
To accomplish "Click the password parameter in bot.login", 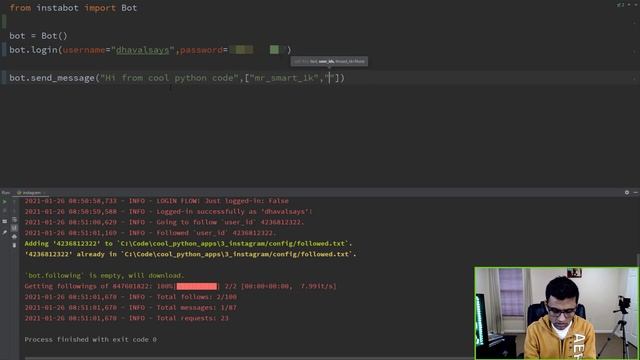I will click(201, 50).
